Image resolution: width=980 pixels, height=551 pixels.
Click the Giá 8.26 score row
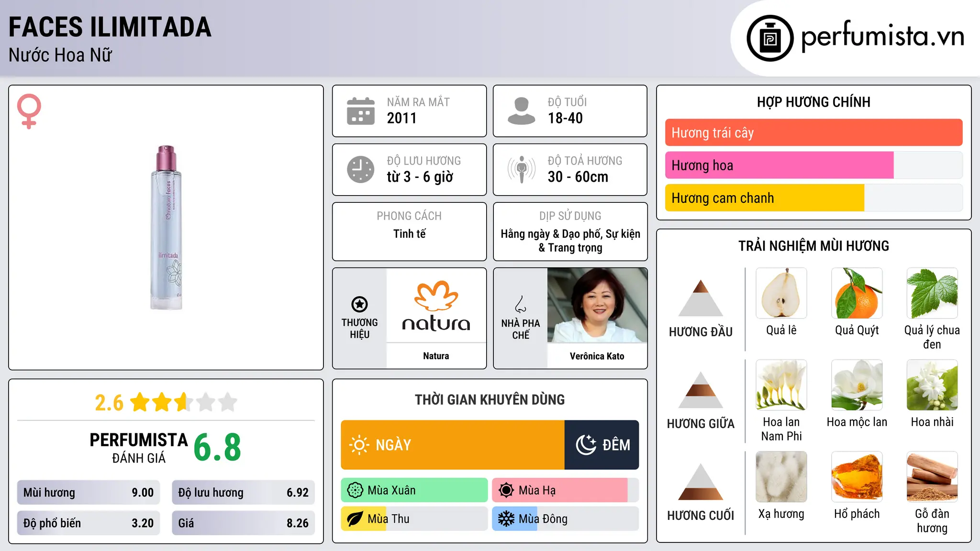click(244, 523)
